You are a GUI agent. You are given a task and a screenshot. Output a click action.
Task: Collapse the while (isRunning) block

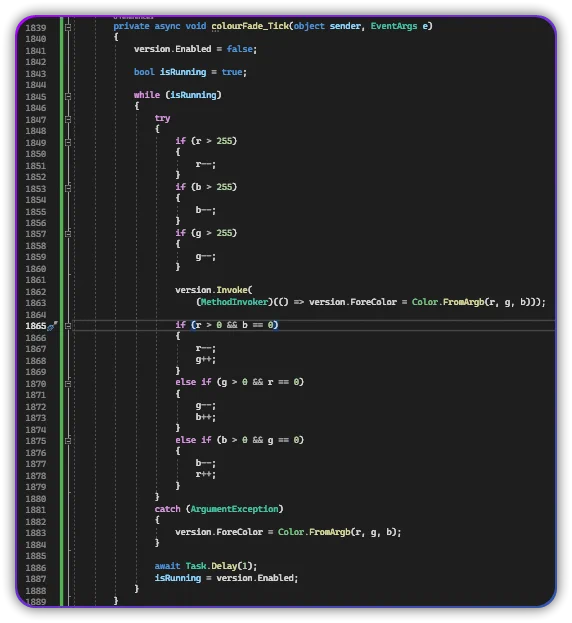pos(68,96)
